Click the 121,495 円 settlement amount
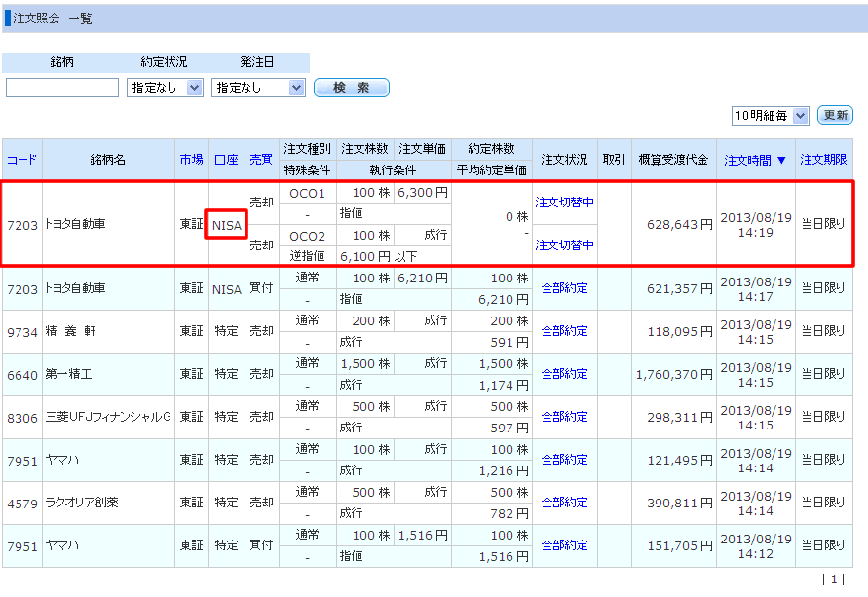The image size is (868, 597). pos(680,461)
